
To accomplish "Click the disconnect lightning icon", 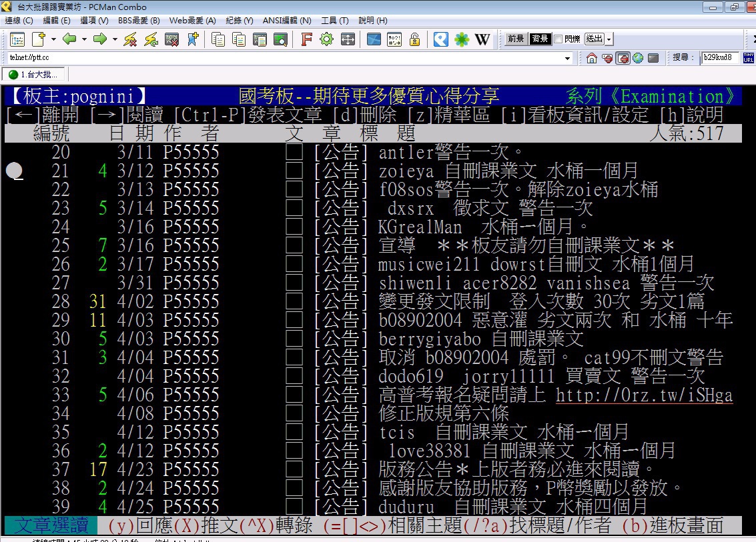I will [130, 39].
